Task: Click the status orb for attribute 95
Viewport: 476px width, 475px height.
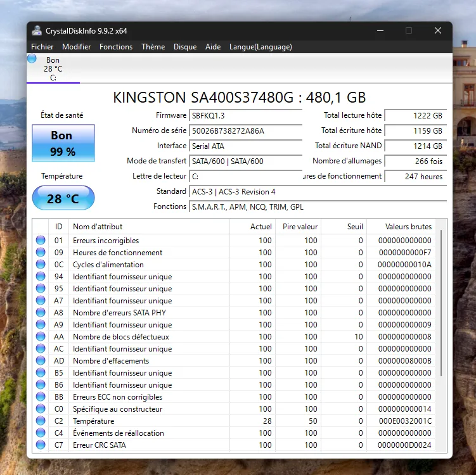Action: tap(41, 288)
